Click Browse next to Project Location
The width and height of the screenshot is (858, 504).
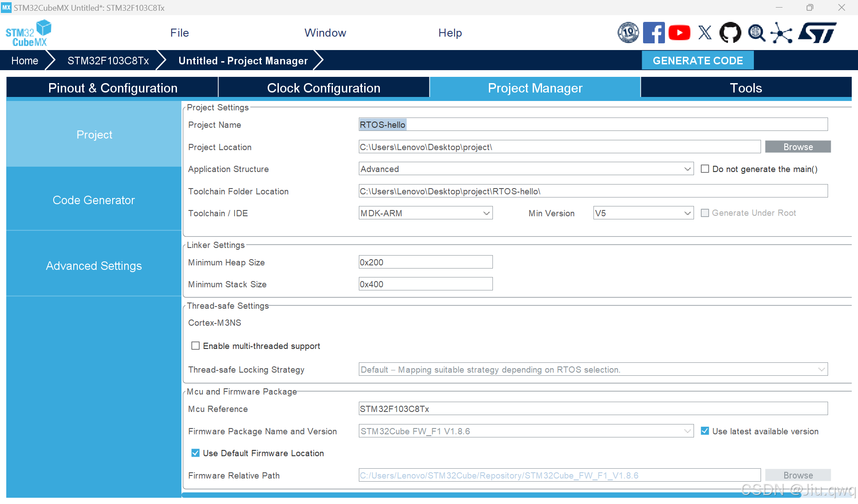(798, 147)
